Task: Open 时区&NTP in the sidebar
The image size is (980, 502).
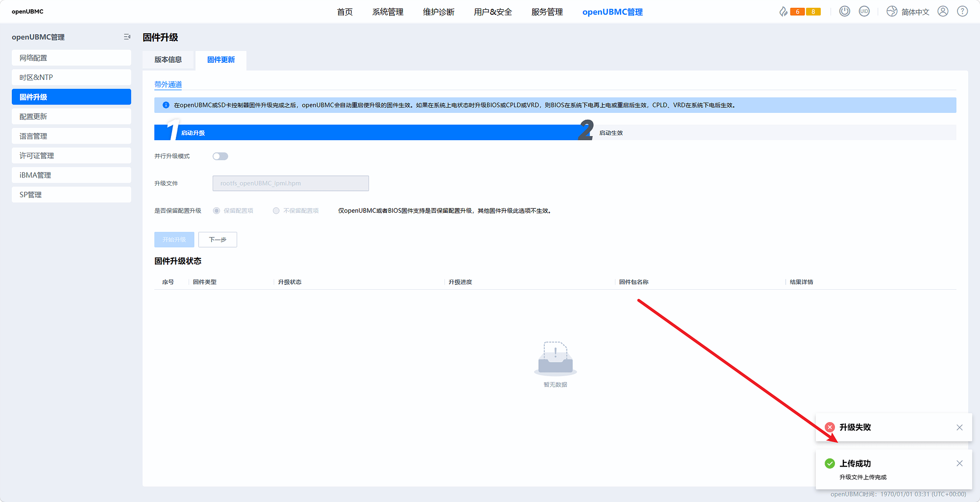Action: tap(72, 77)
